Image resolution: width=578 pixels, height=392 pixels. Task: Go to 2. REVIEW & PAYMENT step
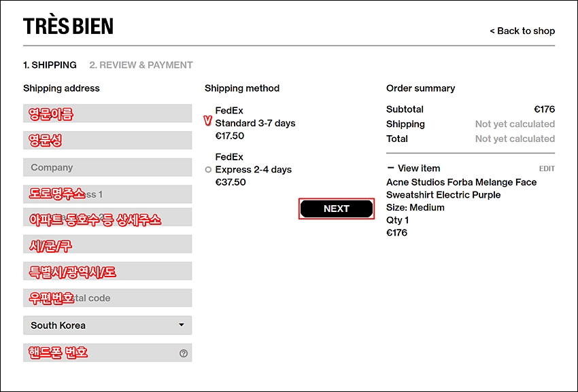click(141, 65)
